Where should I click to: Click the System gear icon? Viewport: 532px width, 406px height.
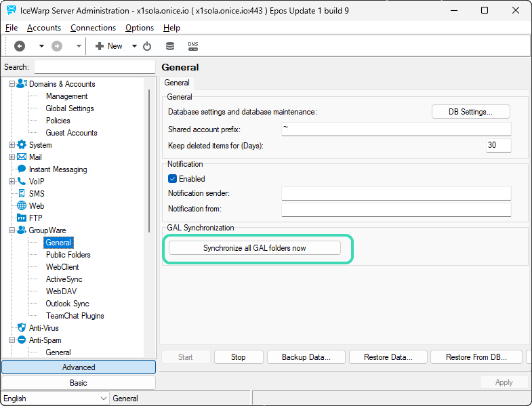coord(22,144)
